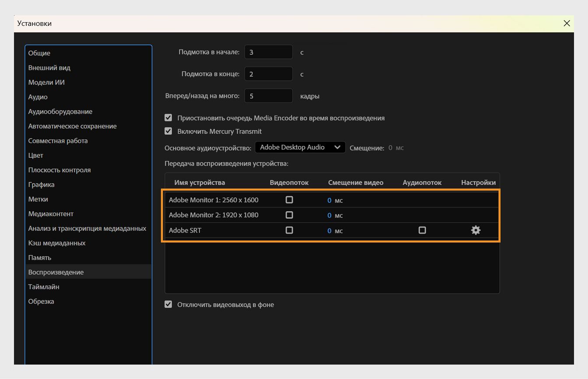Open the Модели ИИ preferences section
588x379 pixels.
46,82
